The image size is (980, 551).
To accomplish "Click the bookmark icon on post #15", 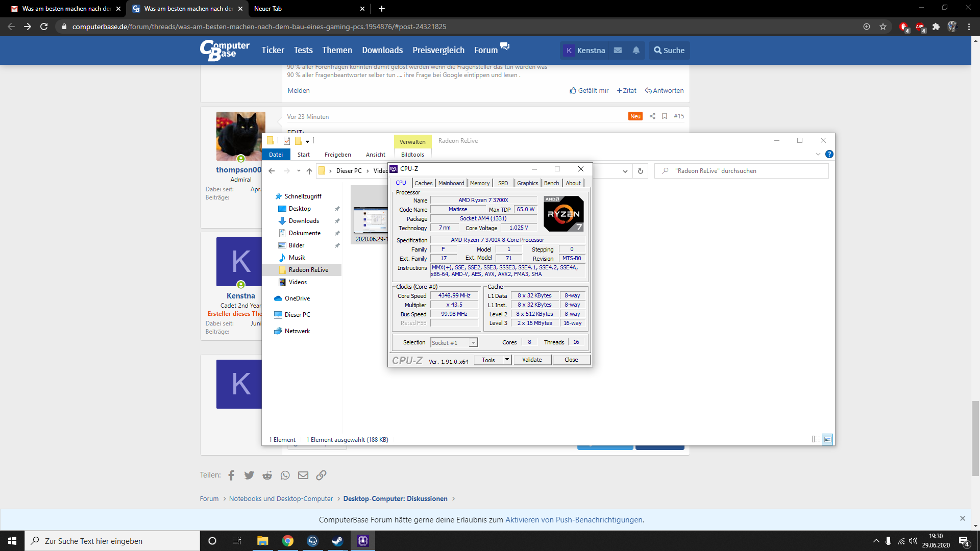I will [x=665, y=116].
